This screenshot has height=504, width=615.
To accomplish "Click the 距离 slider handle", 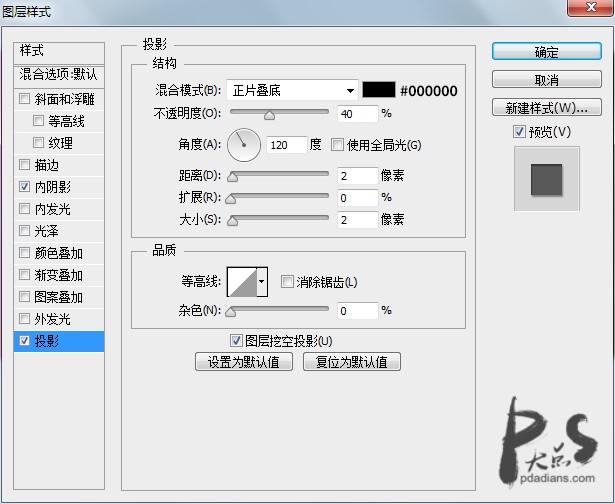I will tap(232, 176).
